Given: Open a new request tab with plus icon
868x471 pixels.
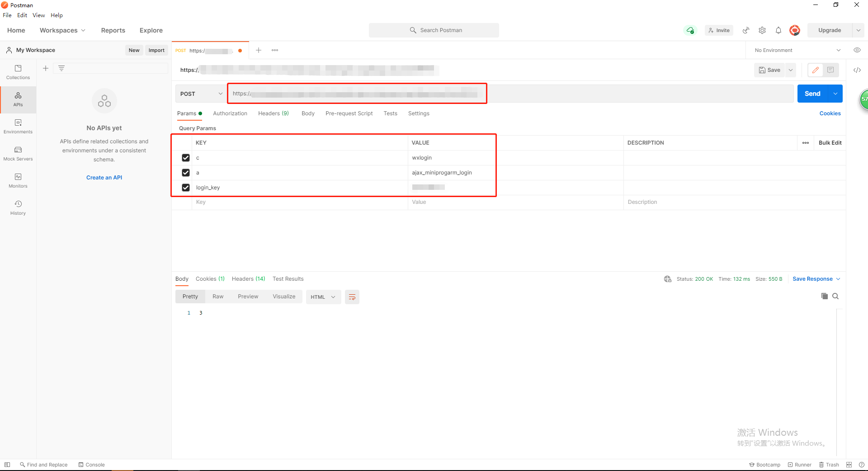Looking at the screenshot, I should pos(259,50).
